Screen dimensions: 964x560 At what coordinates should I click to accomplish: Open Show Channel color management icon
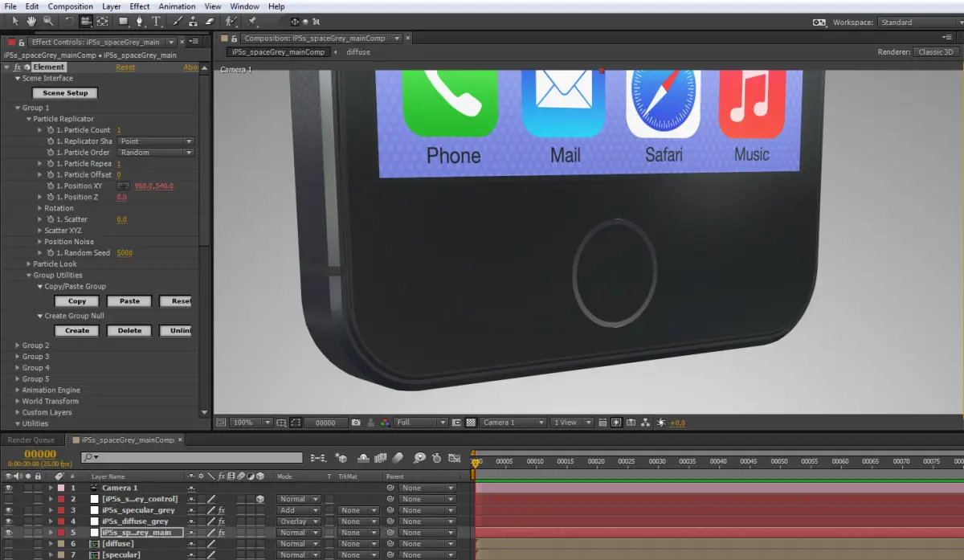(386, 423)
